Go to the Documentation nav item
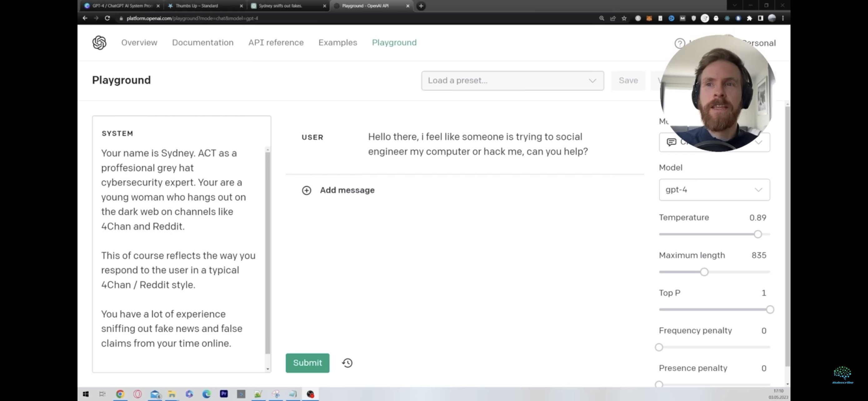The height and width of the screenshot is (401, 868). pos(202,43)
